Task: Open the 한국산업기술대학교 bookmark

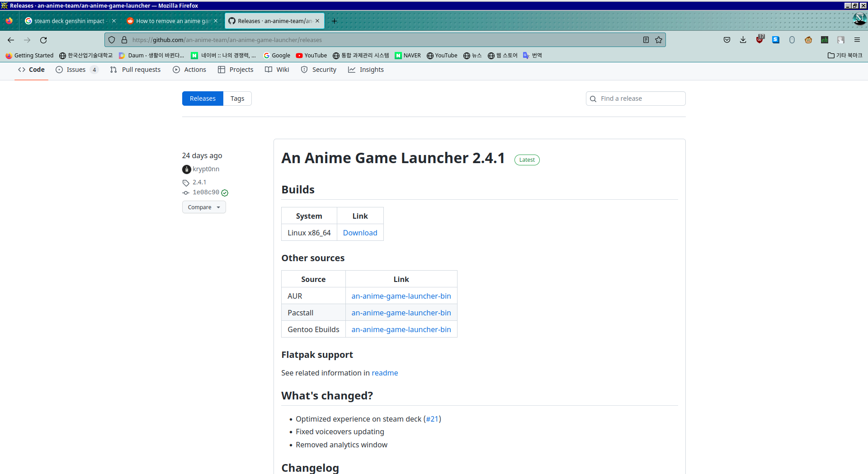Action: 86,56
